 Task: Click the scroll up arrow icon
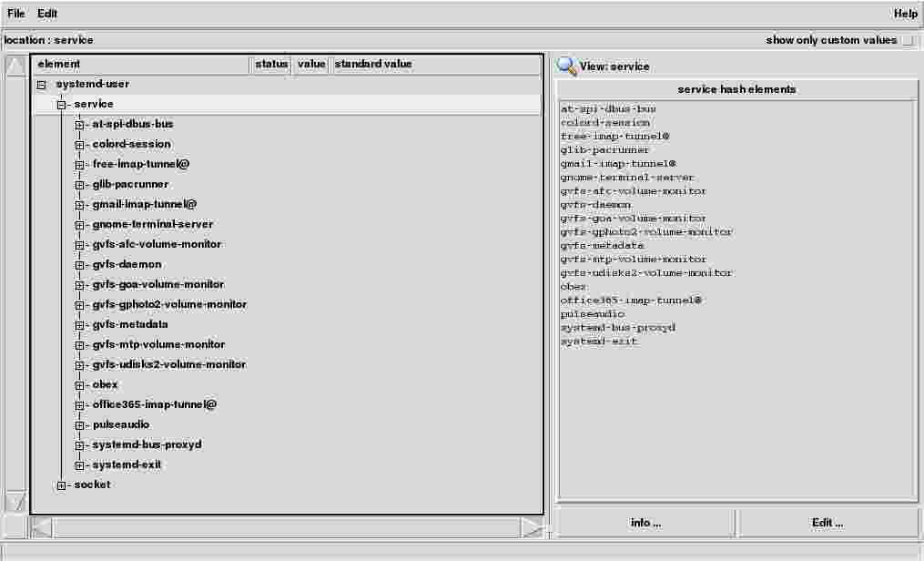pyautogui.click(x=16, y=67)
